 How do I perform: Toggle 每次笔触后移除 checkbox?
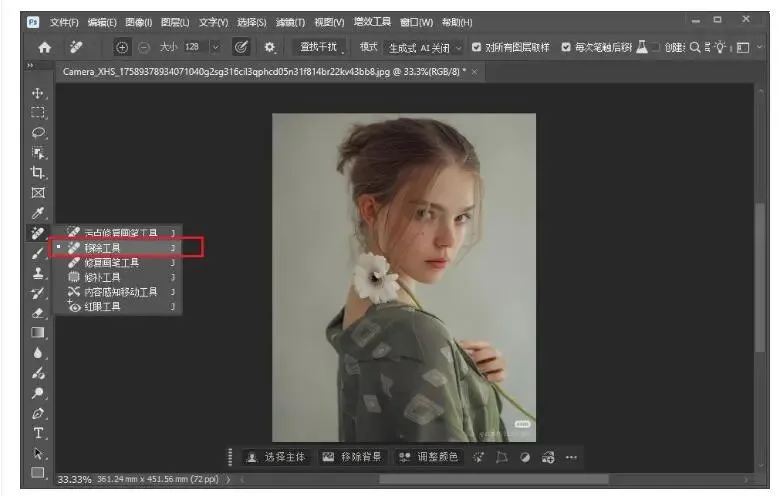[x=566, y=47]
